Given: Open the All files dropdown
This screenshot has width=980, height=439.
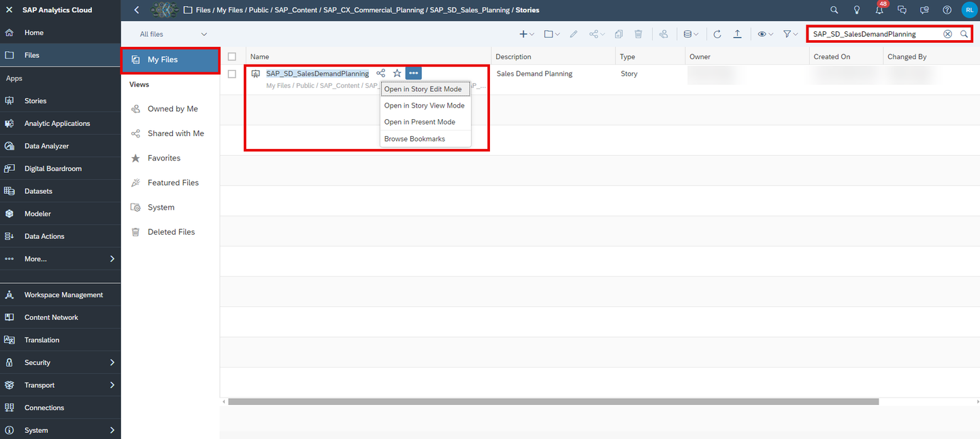Looking at the screenshot, I should pos(173,34).
